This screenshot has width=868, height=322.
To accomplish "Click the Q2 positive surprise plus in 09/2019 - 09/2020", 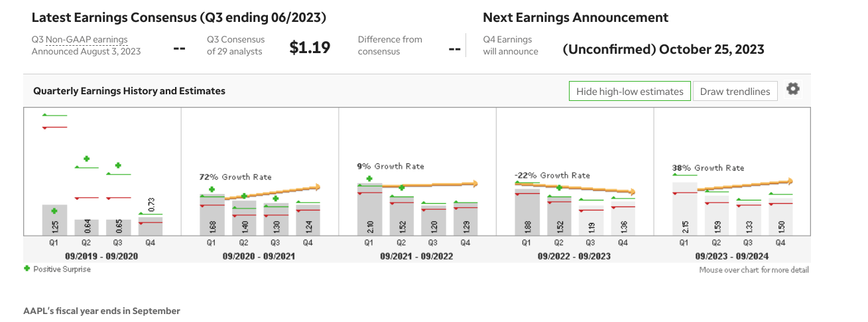I will click(x=86, y=159).
